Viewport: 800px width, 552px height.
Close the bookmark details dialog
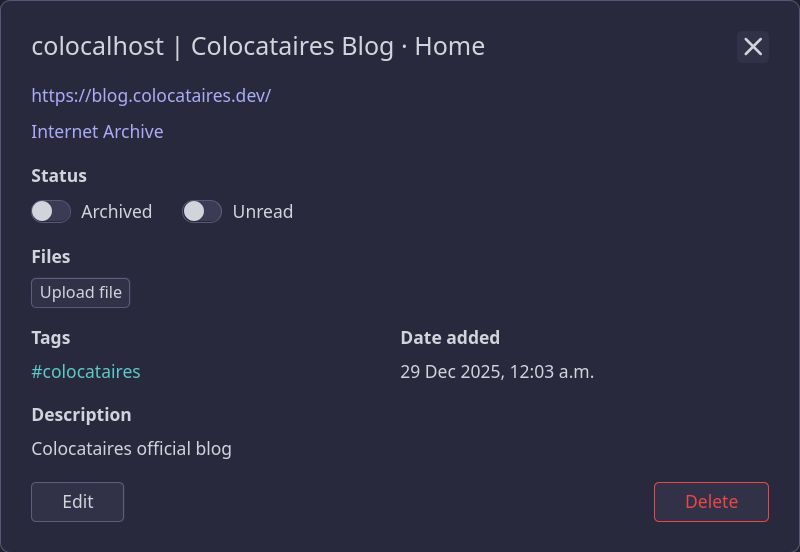click(753, 47)
